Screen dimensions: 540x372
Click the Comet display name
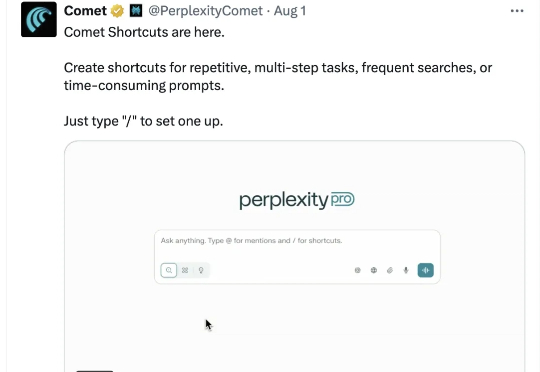point(85,11)
